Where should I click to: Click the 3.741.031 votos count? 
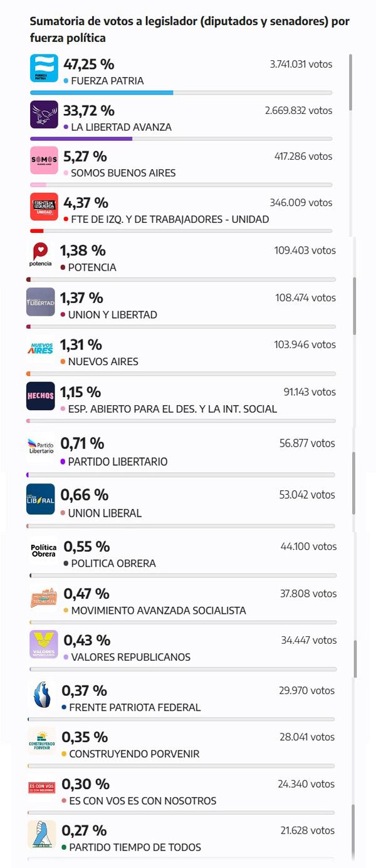[x=300, y=64]
